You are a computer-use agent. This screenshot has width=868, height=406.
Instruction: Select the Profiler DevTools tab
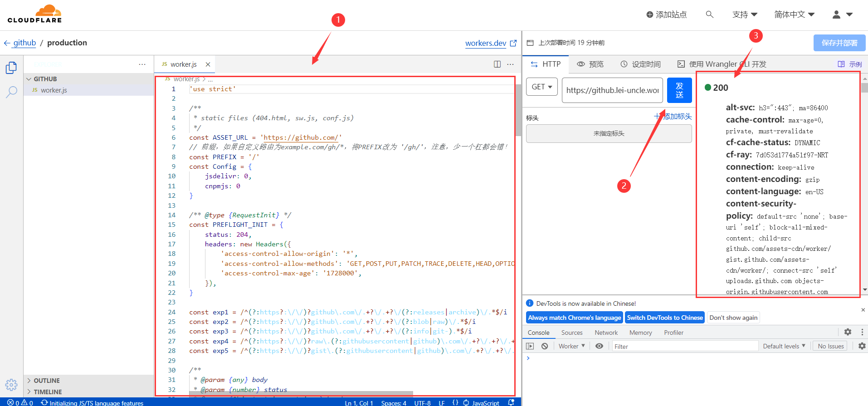(674, 333)
